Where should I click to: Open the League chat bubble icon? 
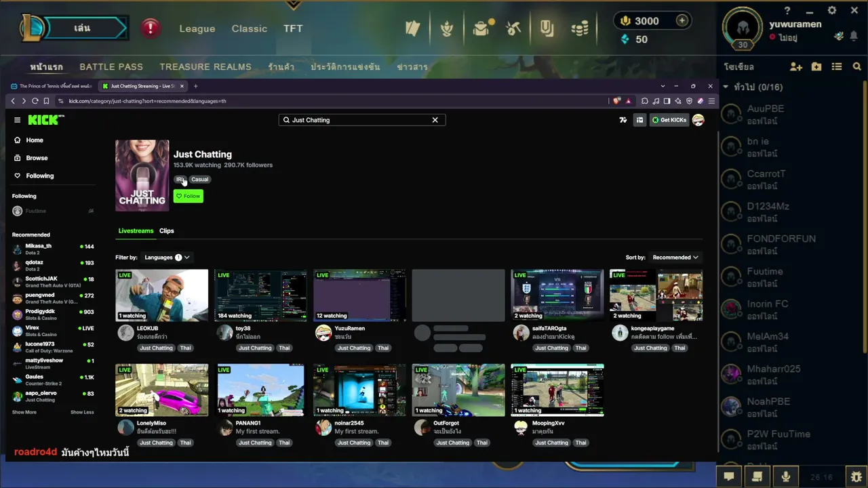[x=729, y=476]
